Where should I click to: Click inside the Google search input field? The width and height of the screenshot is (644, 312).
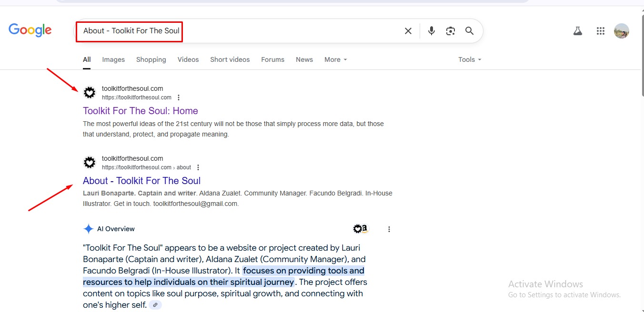(286, 31)
